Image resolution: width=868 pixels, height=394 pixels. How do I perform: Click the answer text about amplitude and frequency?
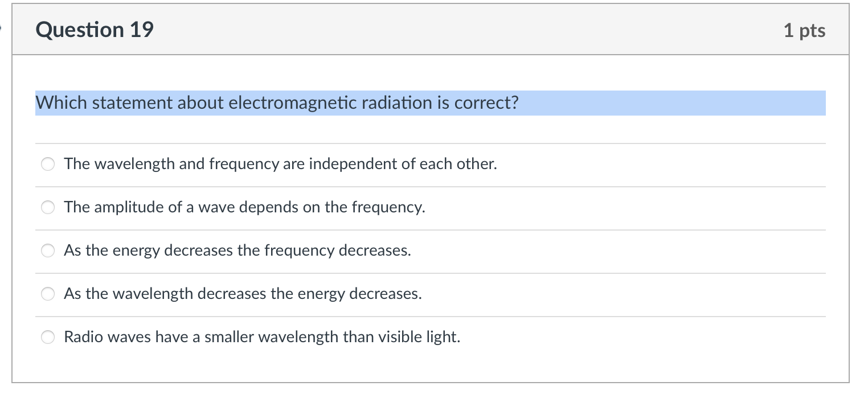[x=244, y=207]
